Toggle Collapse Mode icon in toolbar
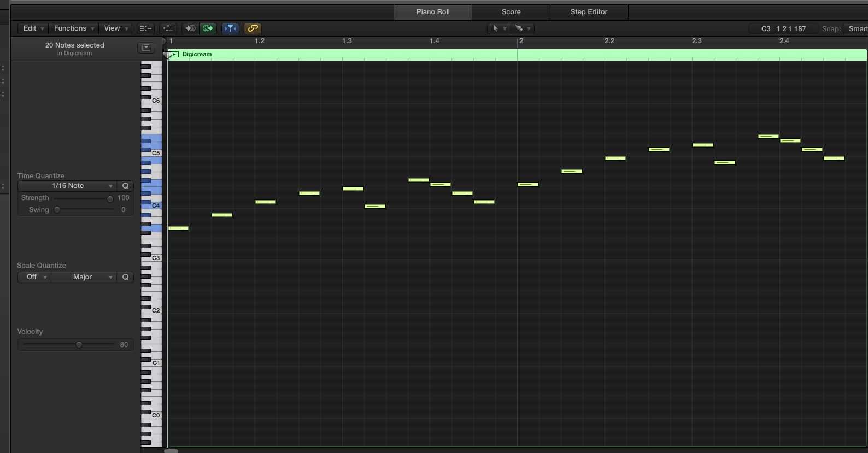Image resolution: width=868 pixels, height=453 pixels. pos(145,28)
